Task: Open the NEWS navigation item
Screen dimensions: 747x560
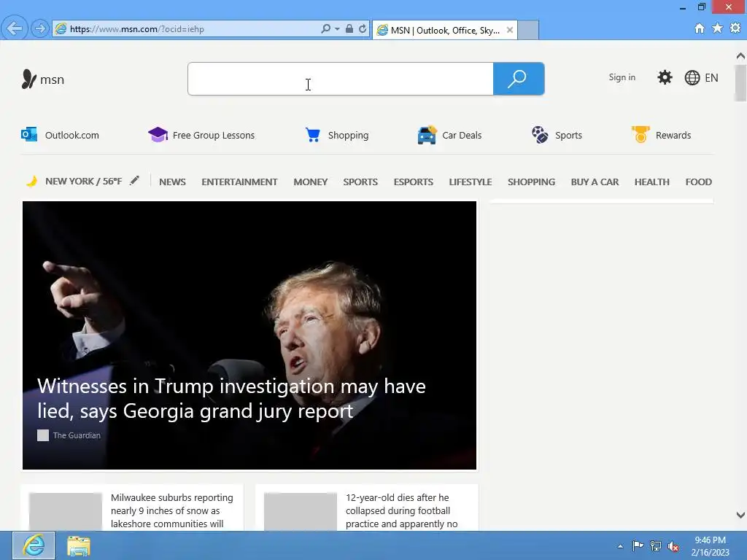Action: (x=172, y=182)
